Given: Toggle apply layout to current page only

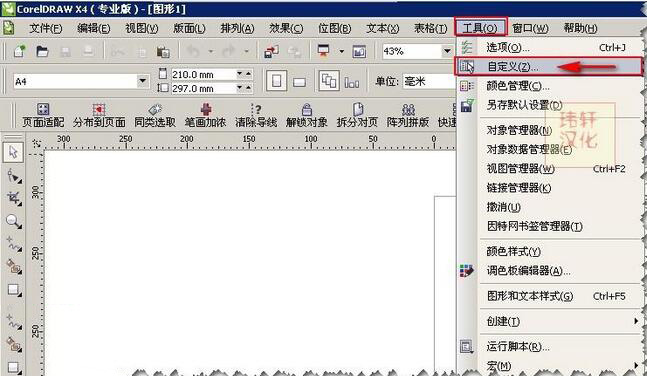Looking at the screenshot, I should pos(352,83).
